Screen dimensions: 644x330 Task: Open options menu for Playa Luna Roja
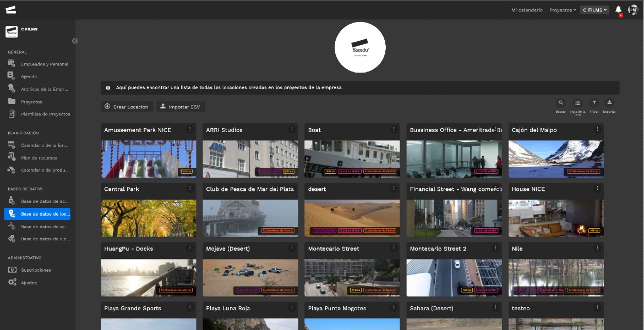point(292,307)
